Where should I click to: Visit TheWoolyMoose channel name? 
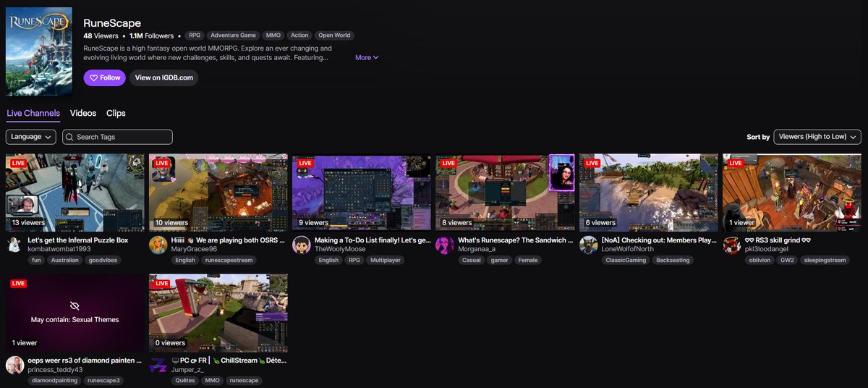(x=341, y=249)
